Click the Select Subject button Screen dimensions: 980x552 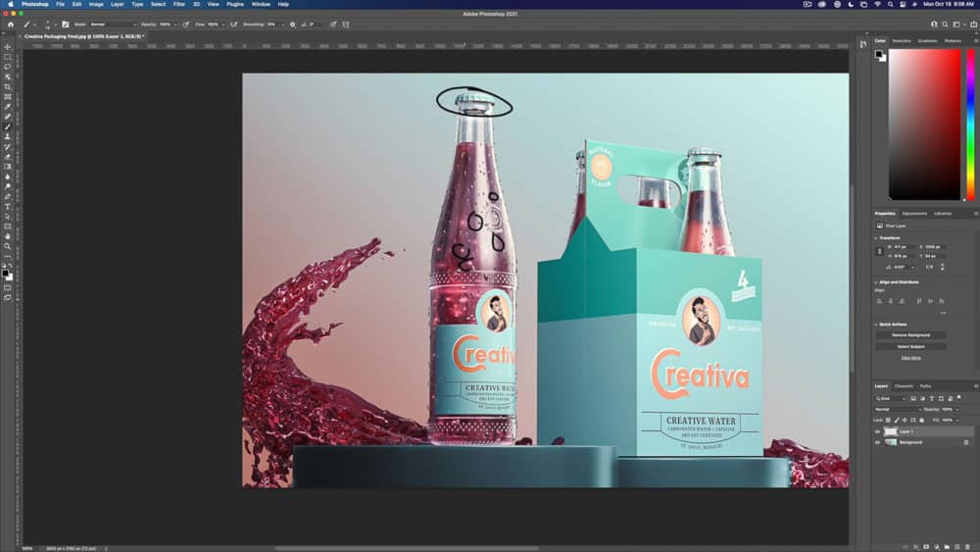[x=910, y=346]
